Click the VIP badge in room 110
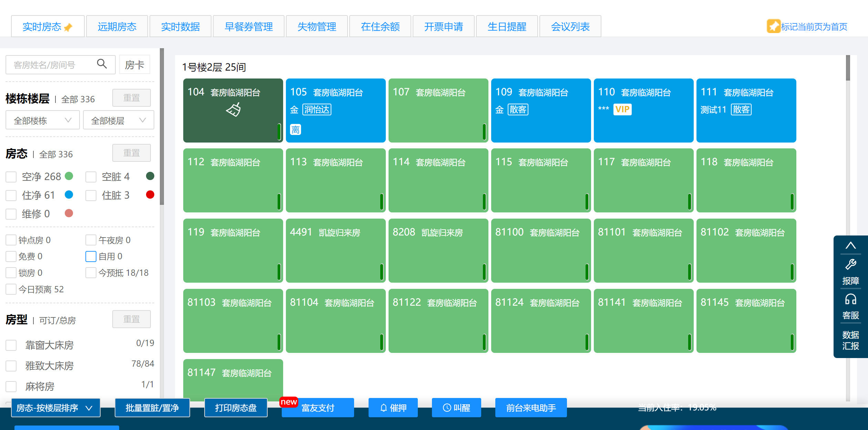Viewport: 868px width, 430px height. coord(622,109)
